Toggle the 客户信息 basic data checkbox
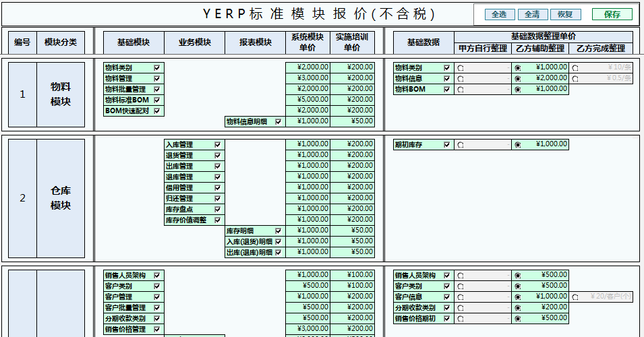This screenshot has height=337, width=644. 446,297
